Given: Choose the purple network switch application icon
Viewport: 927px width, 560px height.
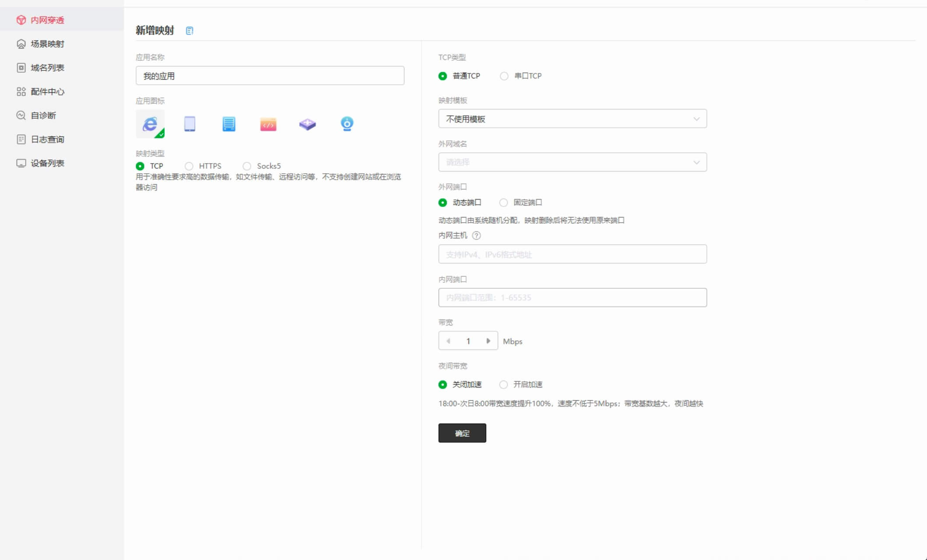Looking at the screenshot, I should [307, 124].
